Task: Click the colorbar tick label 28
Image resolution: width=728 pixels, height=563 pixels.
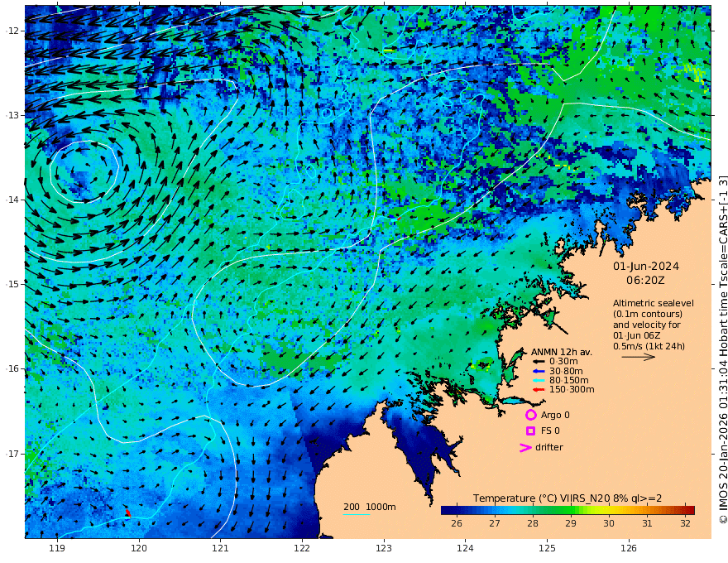Action: tap(533, 523)
